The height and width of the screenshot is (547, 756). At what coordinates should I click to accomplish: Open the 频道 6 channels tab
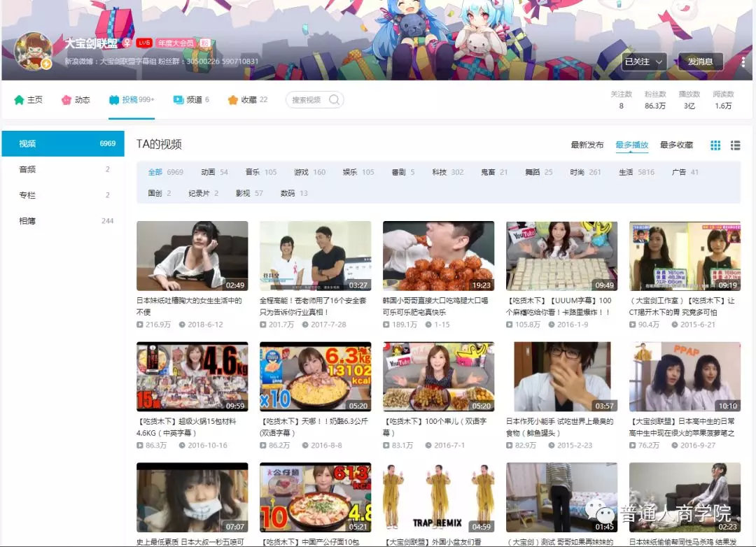[191, 100]
